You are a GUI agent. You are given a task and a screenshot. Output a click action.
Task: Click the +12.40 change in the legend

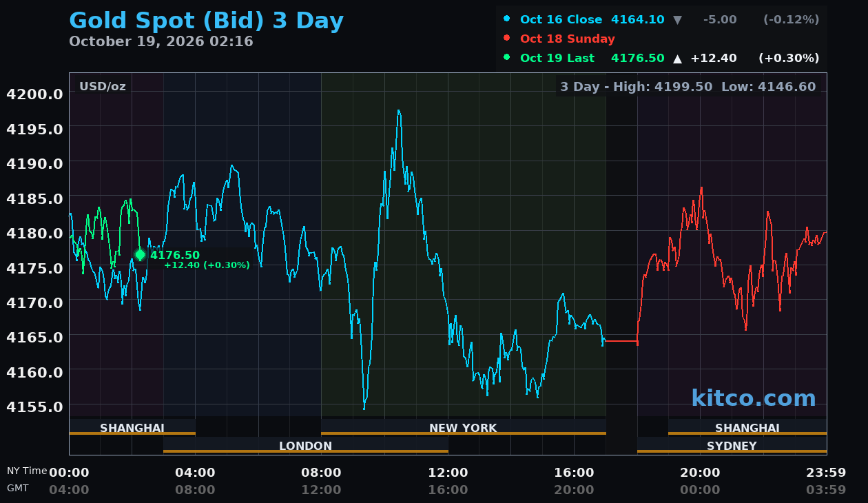click(714, 58)
